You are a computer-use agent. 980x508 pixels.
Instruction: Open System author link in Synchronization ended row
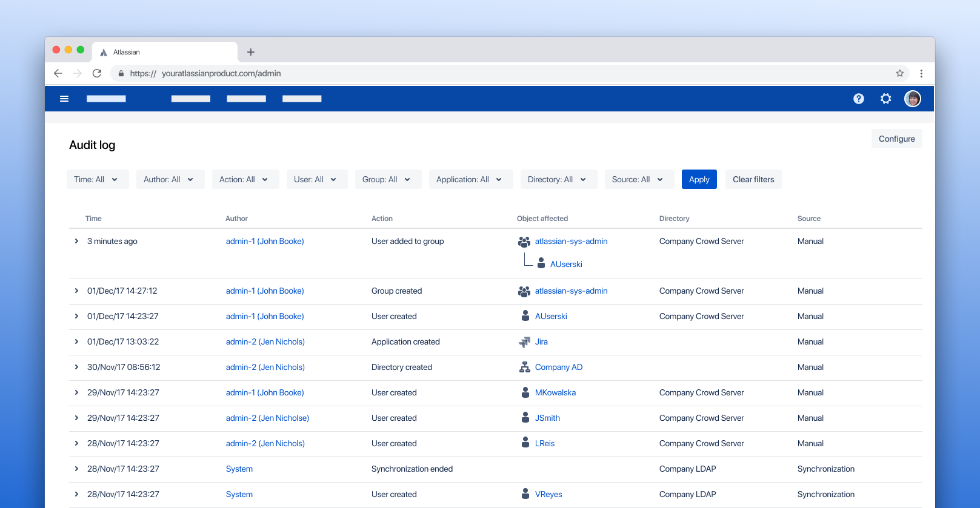pos(239,469)
